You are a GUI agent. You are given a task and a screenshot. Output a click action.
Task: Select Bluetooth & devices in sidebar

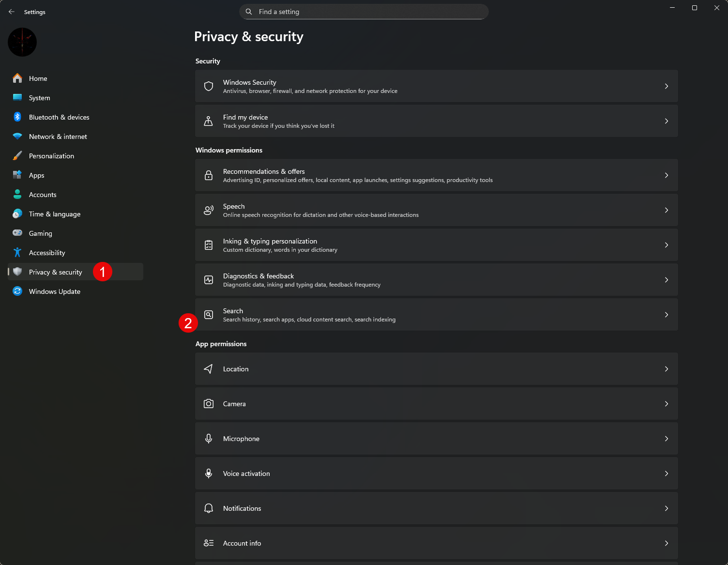tap(59, 117)
